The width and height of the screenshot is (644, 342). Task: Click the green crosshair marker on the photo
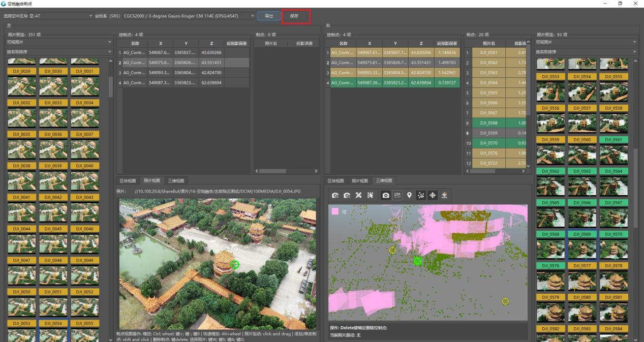click(x=234, y=264)
